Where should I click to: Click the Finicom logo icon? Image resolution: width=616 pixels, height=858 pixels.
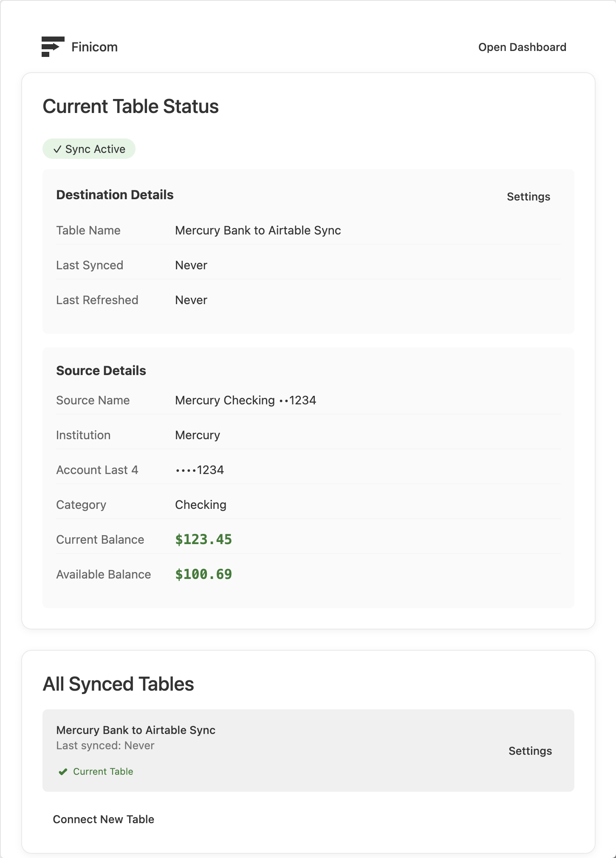click(53, 47)
